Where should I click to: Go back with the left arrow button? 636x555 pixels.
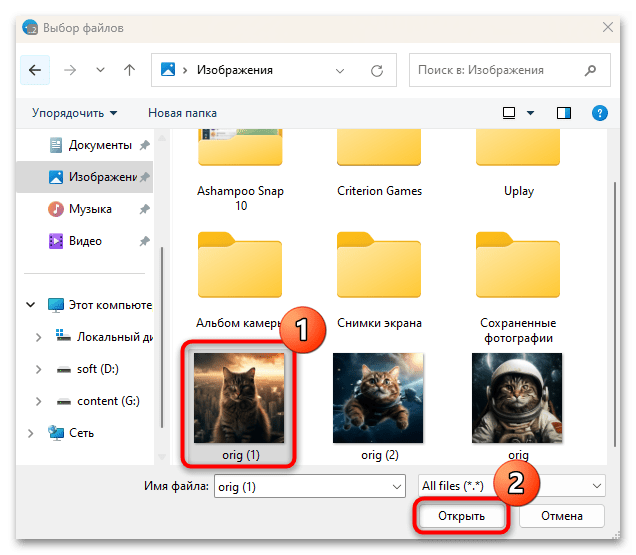(x=35, y=70)
